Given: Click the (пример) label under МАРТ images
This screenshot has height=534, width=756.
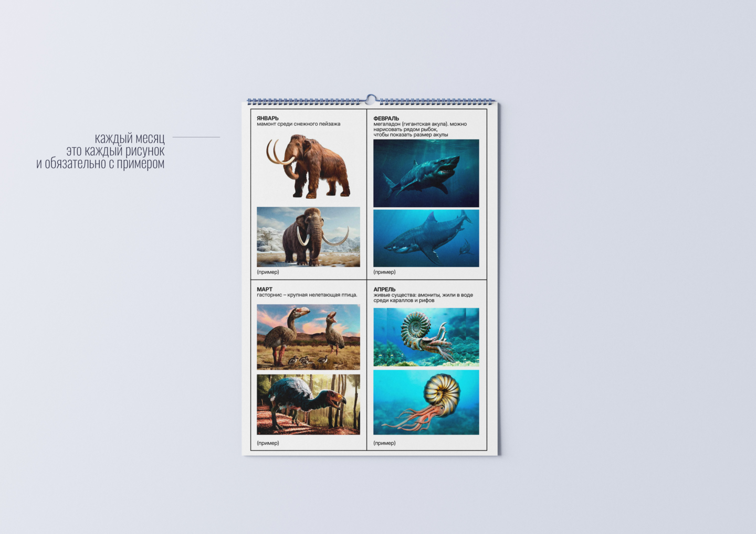Looking at the screenshot, I should coord(268,443).
